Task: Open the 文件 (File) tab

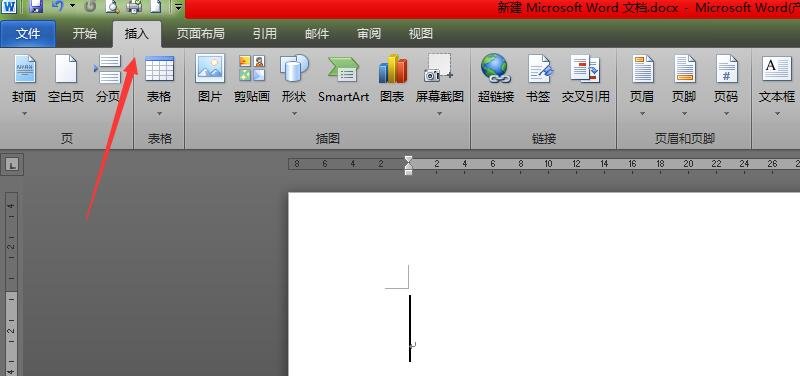Action: 28,34
